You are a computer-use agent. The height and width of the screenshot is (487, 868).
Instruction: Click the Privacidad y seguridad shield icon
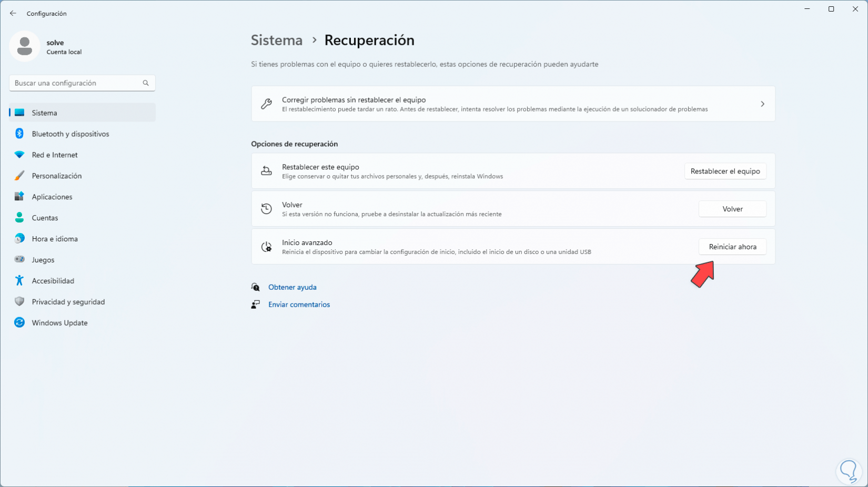[19, 301]
